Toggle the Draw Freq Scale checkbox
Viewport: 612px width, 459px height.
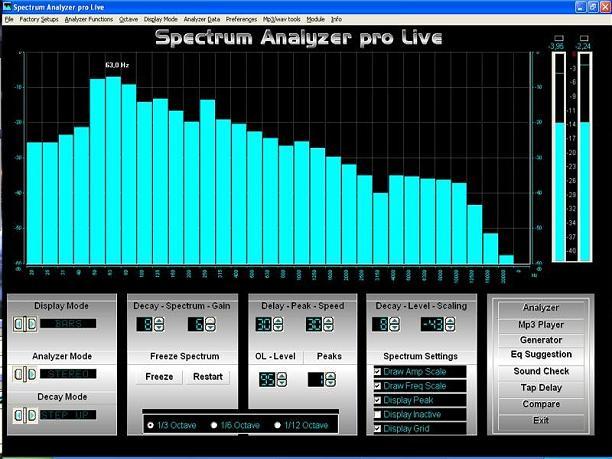coord(377,386)
